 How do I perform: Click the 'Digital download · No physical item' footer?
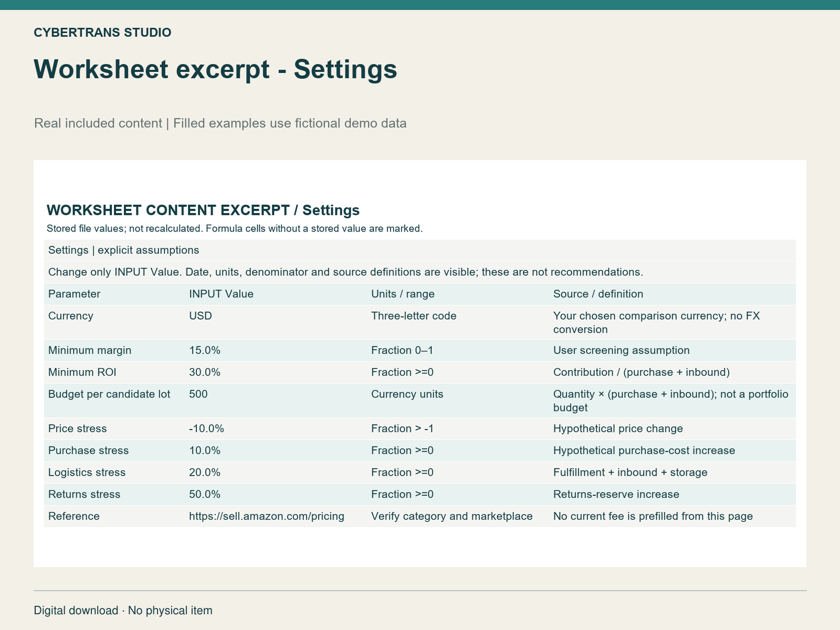pyautogui.click(x=123, y=611)
